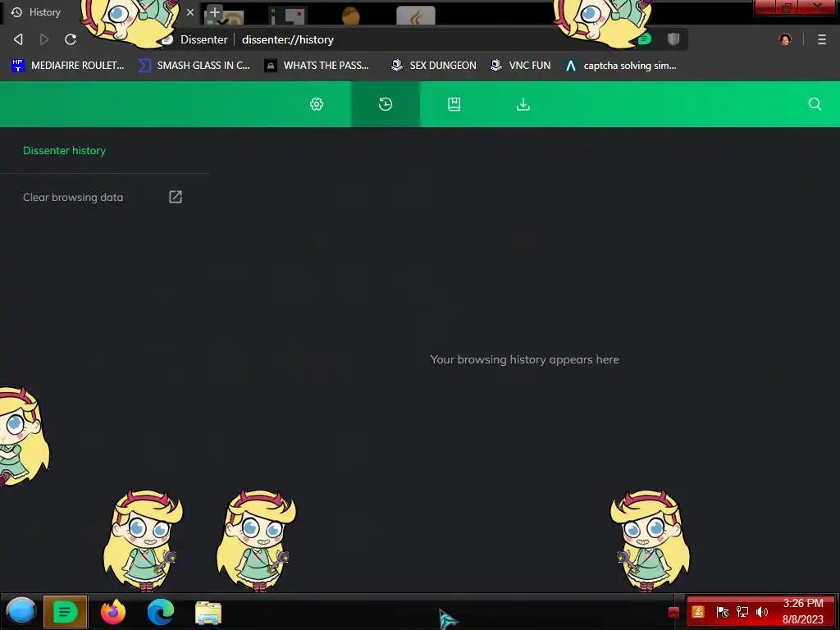The height and width of the screenshot is (630, 840).
Task: Click the shield icon in the address bar
Action: (673, 39)
